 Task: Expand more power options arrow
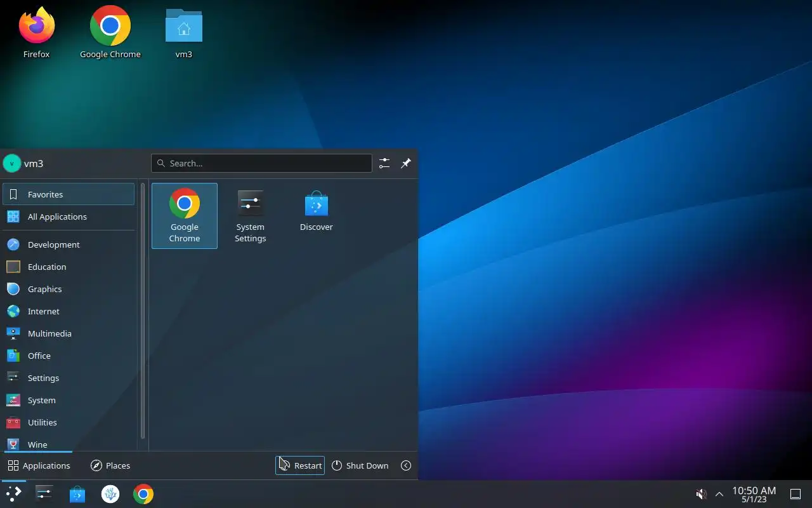pyautogui.click(x=406, y=465)
